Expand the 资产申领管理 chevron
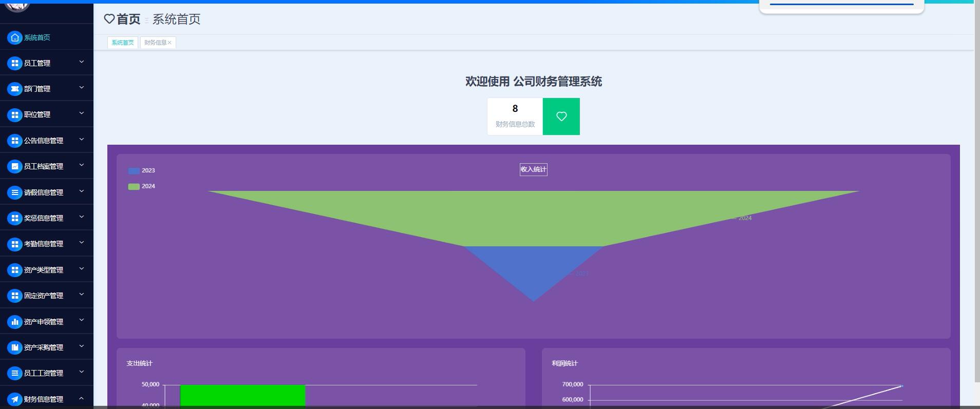The height and width of the screenshot is (409, 980). (81, 321)
